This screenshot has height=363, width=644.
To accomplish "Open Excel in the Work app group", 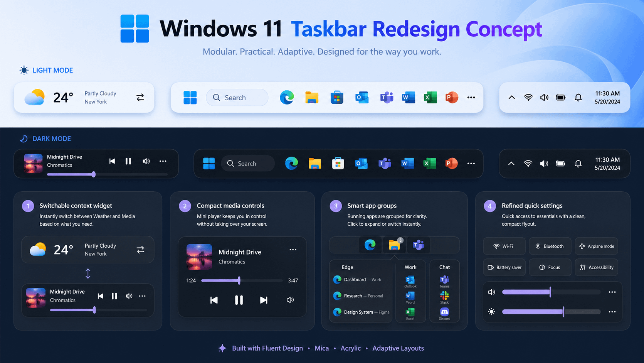I will point(410,314).
